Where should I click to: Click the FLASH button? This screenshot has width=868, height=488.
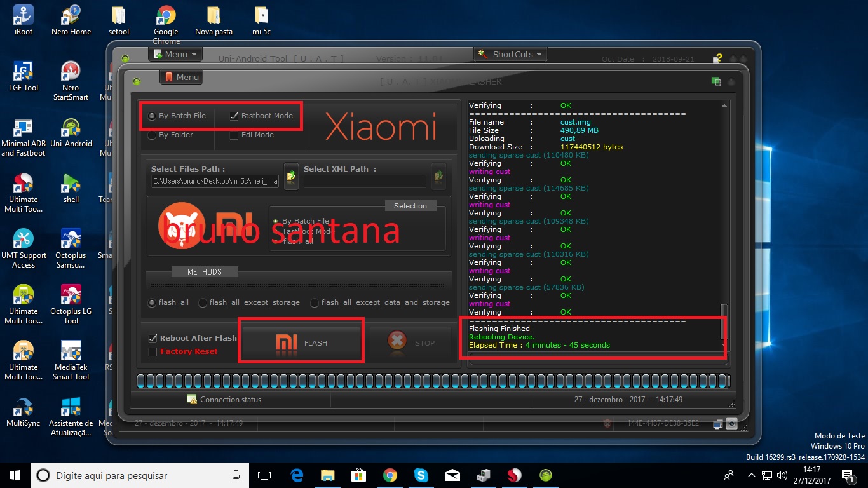click(302, 342)
